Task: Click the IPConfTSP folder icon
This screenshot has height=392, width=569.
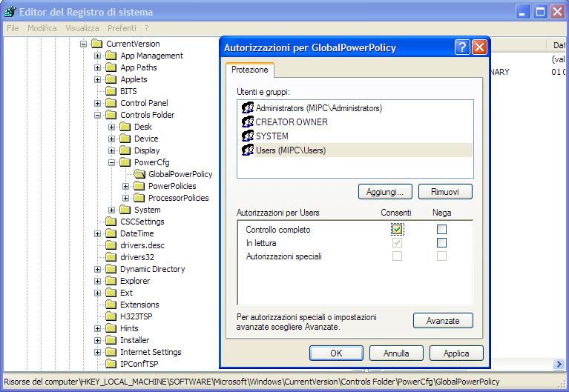Action: (x=111, y=364)
